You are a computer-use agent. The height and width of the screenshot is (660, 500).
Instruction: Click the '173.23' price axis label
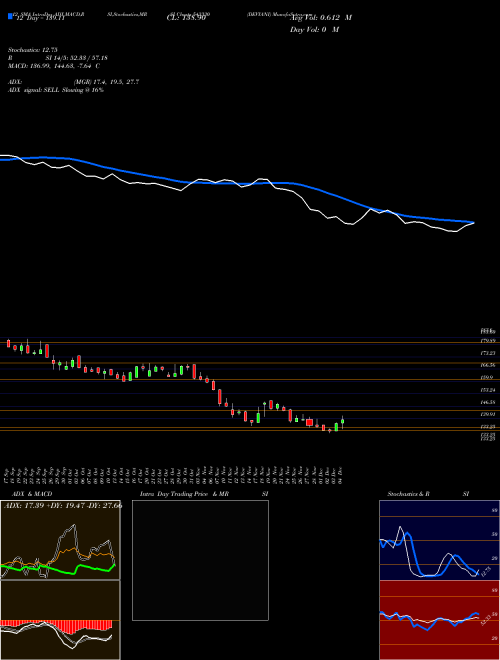[488, 353]
